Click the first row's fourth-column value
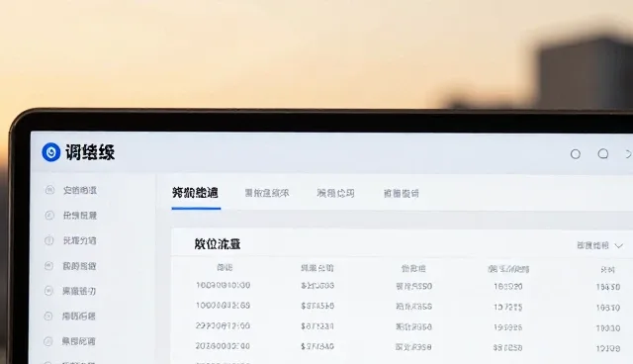The width and height of the screenshot is (633, 364). [x=507, y=287]
